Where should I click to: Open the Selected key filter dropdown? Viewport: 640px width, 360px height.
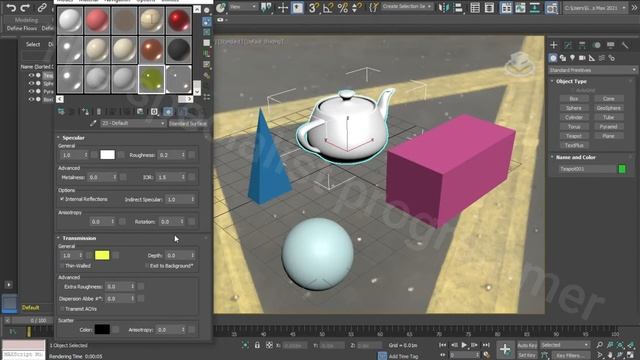click(x=565, y=345)
